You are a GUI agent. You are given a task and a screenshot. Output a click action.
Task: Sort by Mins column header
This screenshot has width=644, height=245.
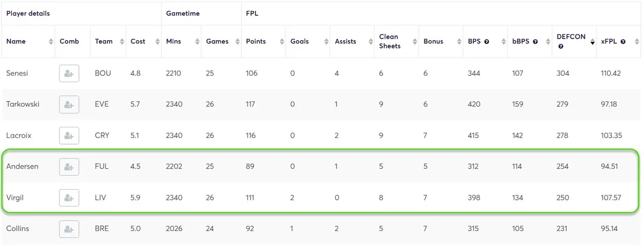coord(174,41)
